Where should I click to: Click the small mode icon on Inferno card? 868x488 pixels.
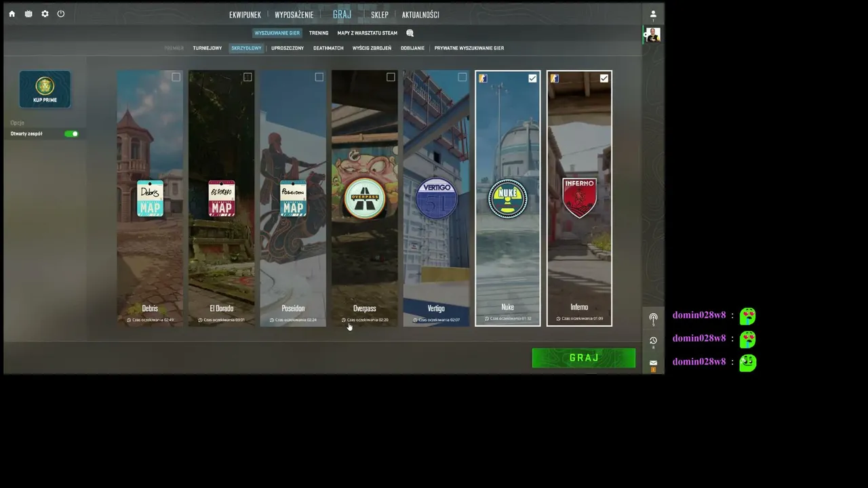pos(555,79)
